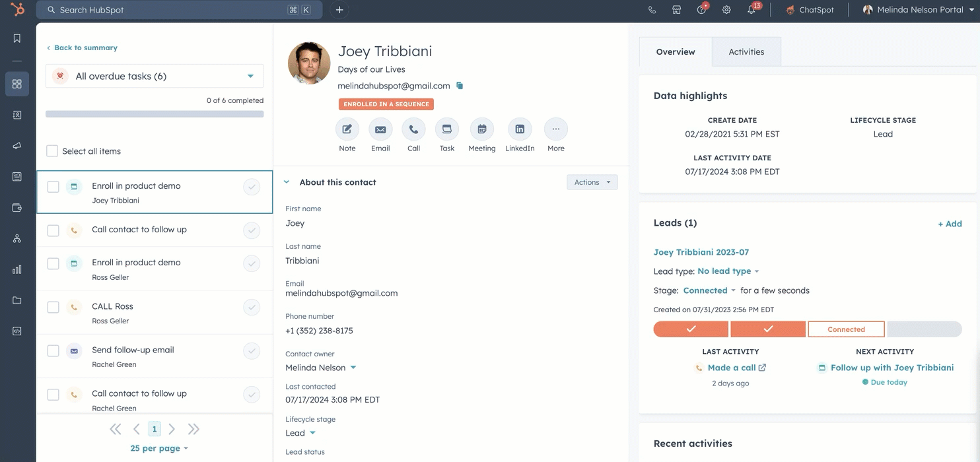The height and width of the screenshot is (462, 980).
Task: Open the content icon in sidebar
Action: (17, 177)
